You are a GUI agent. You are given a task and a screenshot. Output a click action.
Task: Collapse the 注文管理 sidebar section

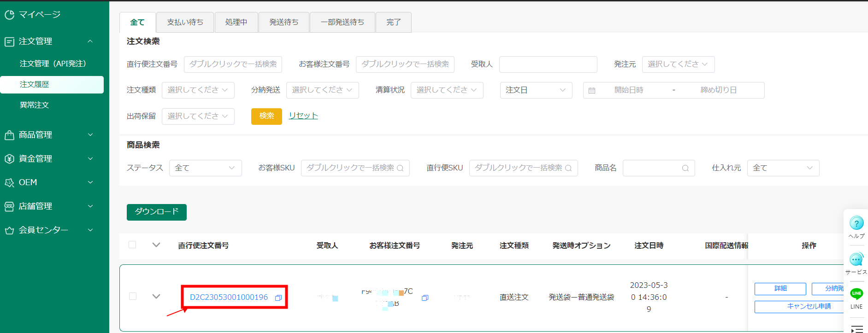90,41
